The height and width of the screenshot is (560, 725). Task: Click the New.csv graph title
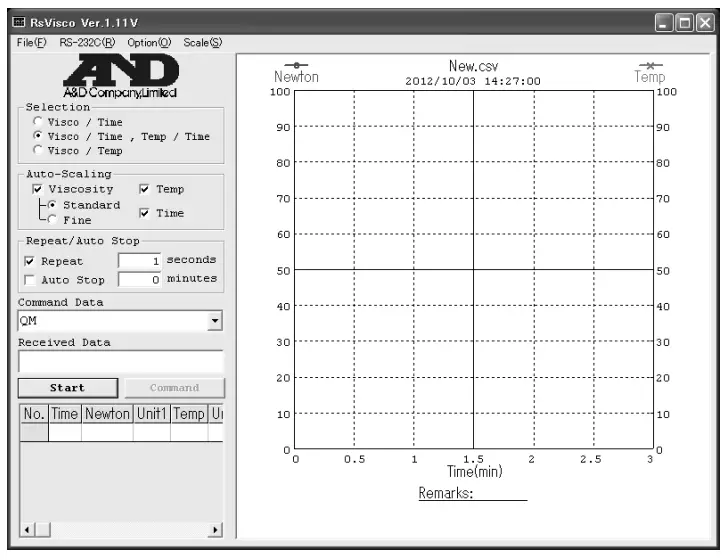point(473,66)
